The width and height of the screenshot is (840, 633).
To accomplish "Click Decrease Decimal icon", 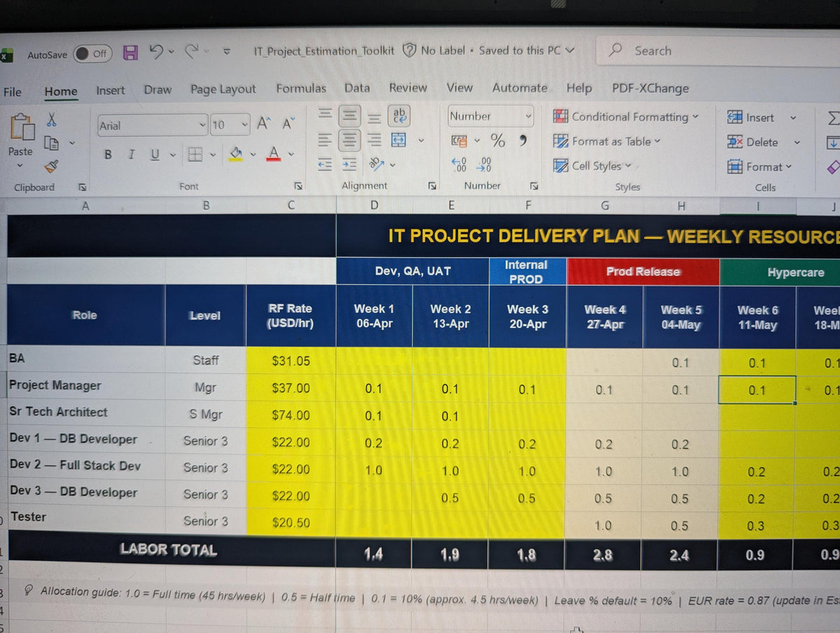I will (484, 165).
